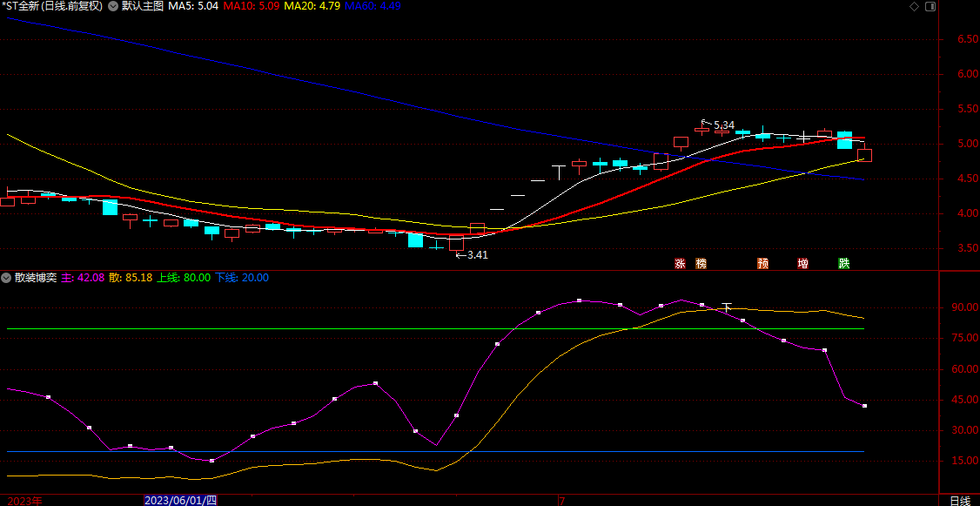Open the 增 event marker

coord(803,263)
